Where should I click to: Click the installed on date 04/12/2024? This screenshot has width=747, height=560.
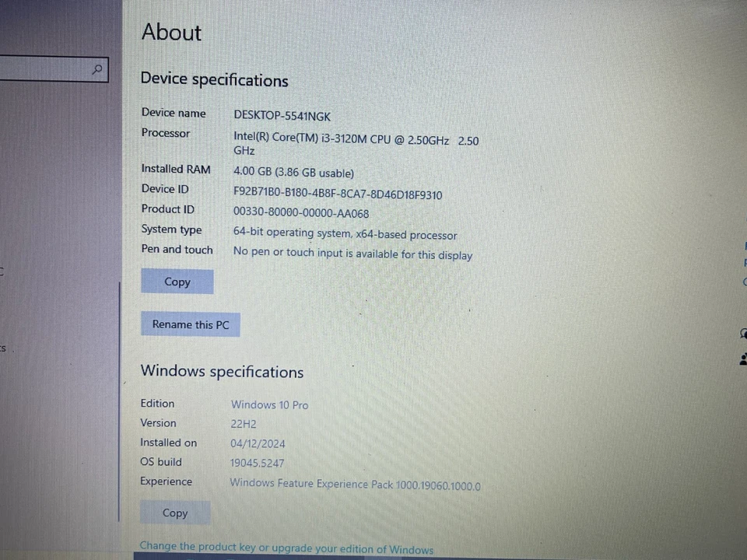point(258,443)
